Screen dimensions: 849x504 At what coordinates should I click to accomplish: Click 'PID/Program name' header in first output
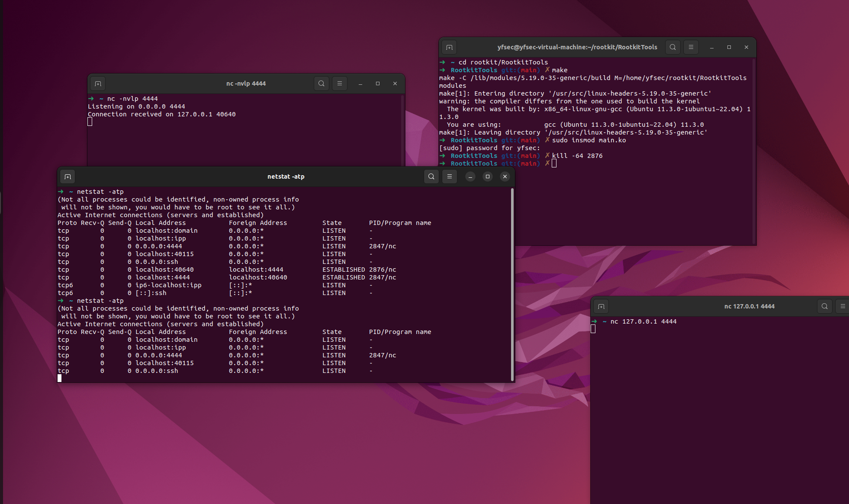tap(400, 223)
